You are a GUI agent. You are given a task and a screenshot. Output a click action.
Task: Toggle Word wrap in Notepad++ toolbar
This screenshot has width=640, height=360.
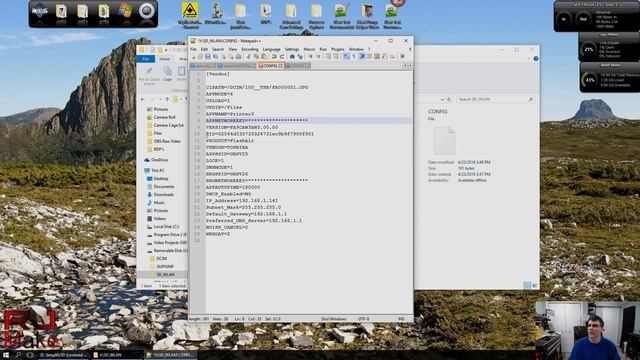(346, 56)
